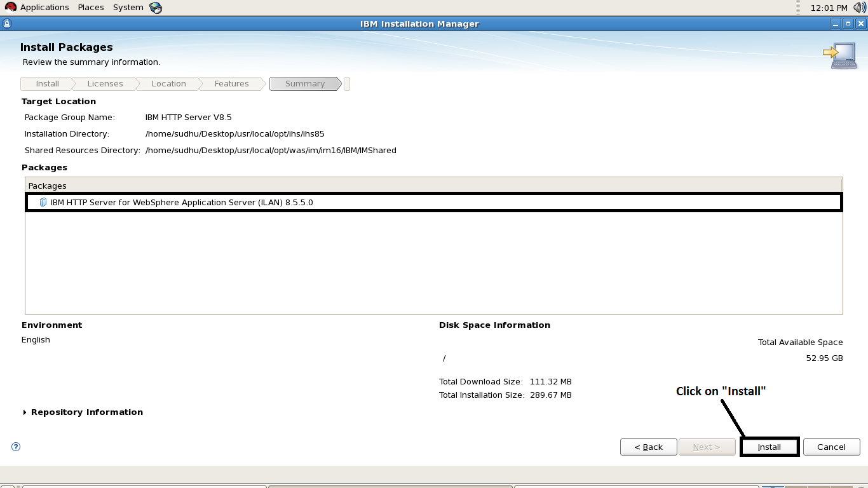Click the Shared Resources Directory path text
Image resolution: width=868 pixels, height=488 pixels.
[271, 151]
